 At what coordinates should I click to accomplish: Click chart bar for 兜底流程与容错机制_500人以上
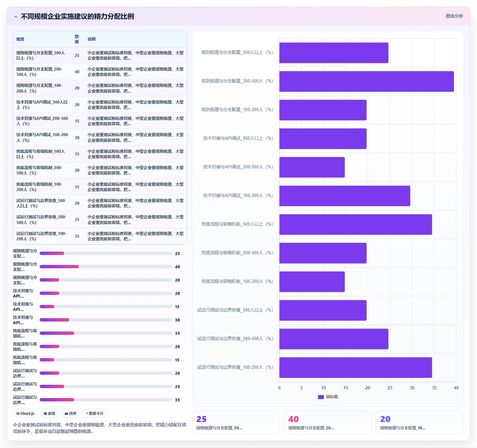click(x=355, y=224)
